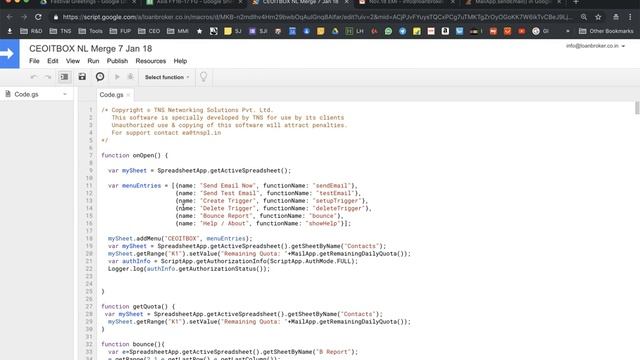This screenshot has width=640, height=360.
Task: Close the Code.gs editor tab
Action: tap(128, 95)
